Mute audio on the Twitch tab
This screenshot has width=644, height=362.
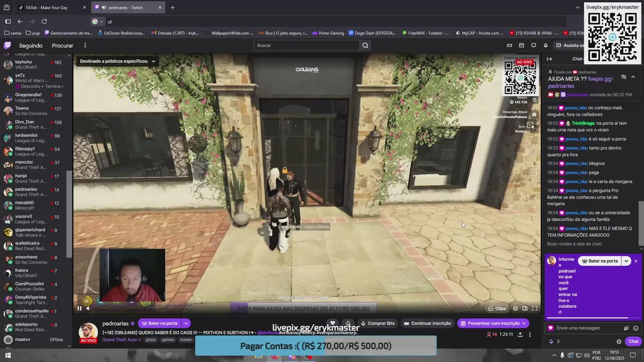[x=103, y=8]
